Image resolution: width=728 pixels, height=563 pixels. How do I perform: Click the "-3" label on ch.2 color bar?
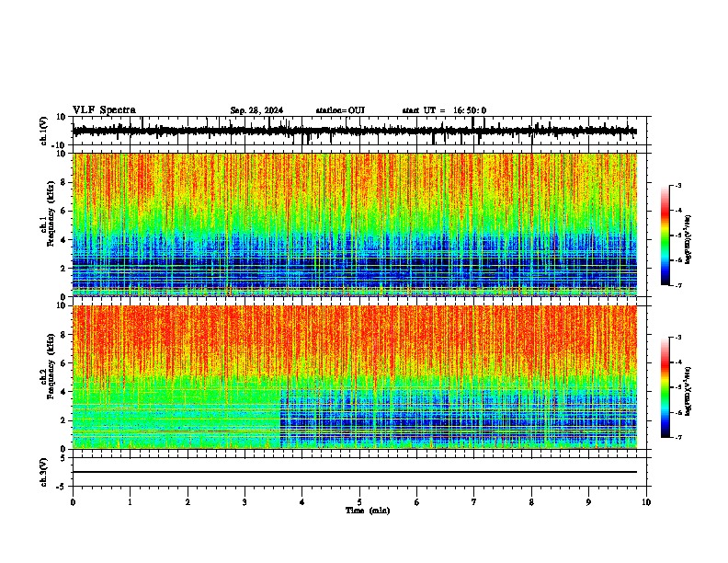pyautogui.click(x=678, y=338)
